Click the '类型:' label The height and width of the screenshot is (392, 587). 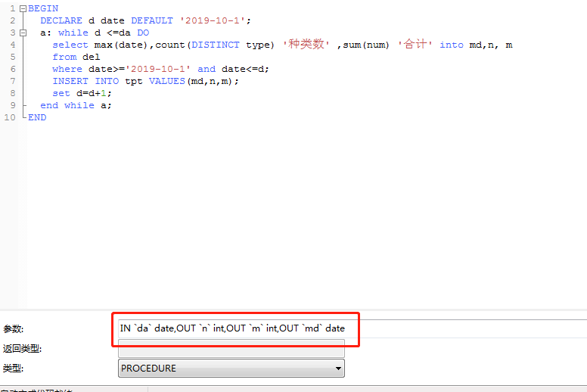13,369
